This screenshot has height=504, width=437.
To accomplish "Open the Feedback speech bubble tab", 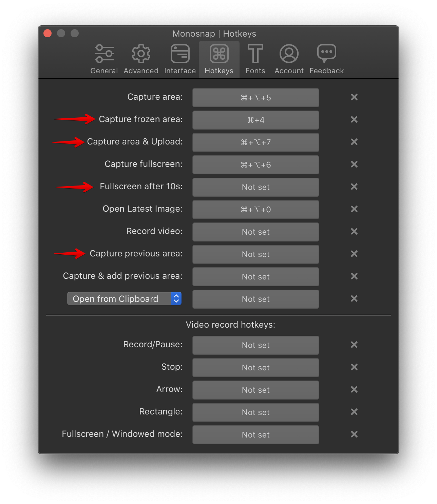I will [326, 59].
